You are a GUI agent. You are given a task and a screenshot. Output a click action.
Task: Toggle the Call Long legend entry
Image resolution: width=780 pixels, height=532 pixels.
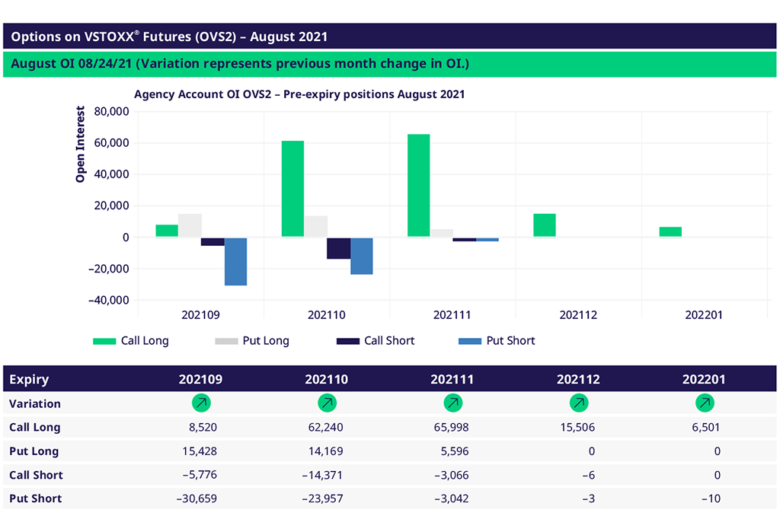click(131, 341)
